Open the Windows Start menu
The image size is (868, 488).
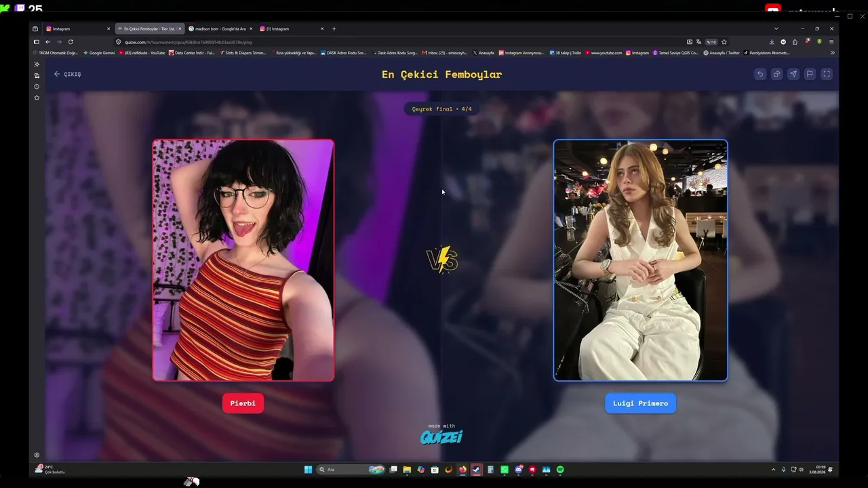click(x=308, y=470)
